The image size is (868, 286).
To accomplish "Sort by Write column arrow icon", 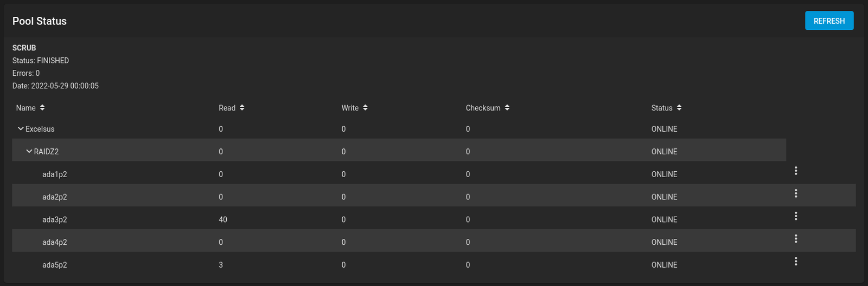I will [x=365, y=108].
